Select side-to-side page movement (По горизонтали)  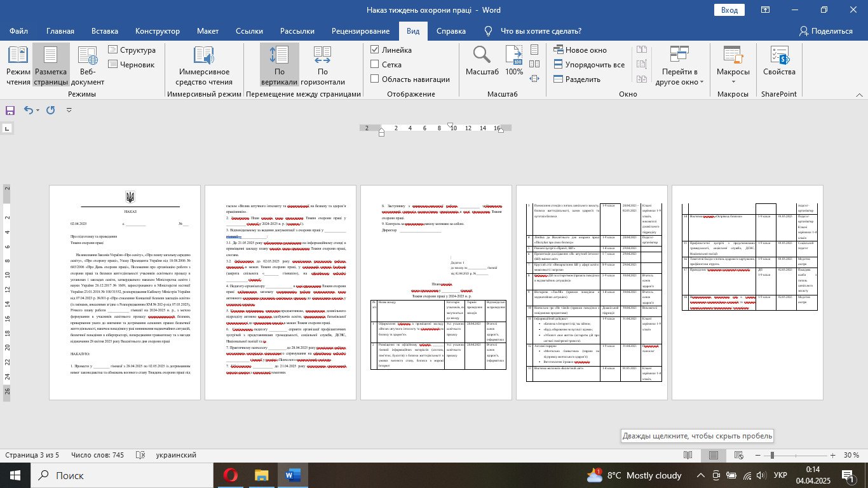pos(322,65)
